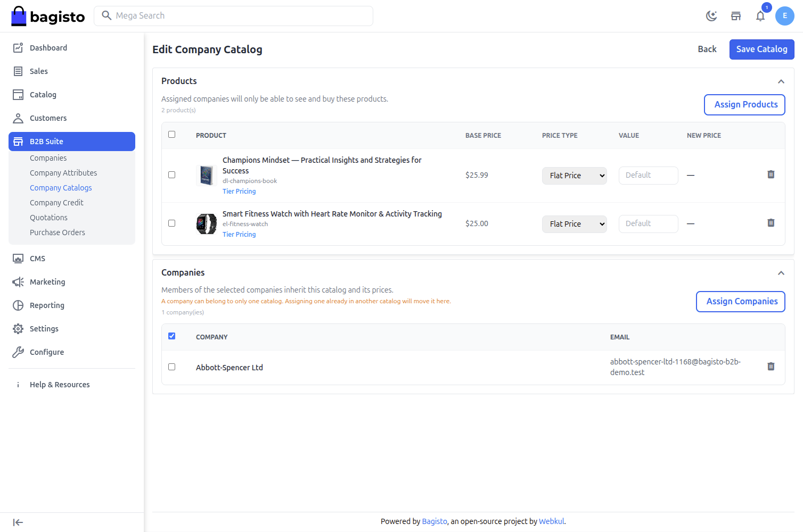Click the Marketing megaphone icon

[18, 282]
